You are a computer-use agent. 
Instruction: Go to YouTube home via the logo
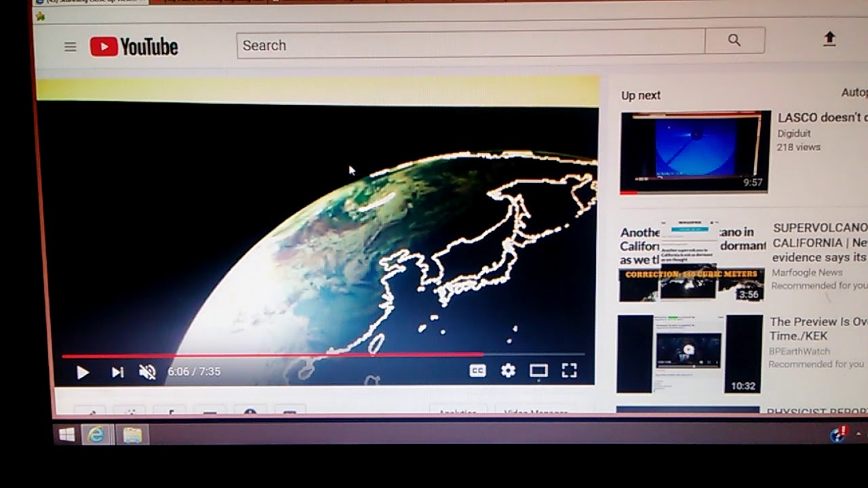click(134, 46)
